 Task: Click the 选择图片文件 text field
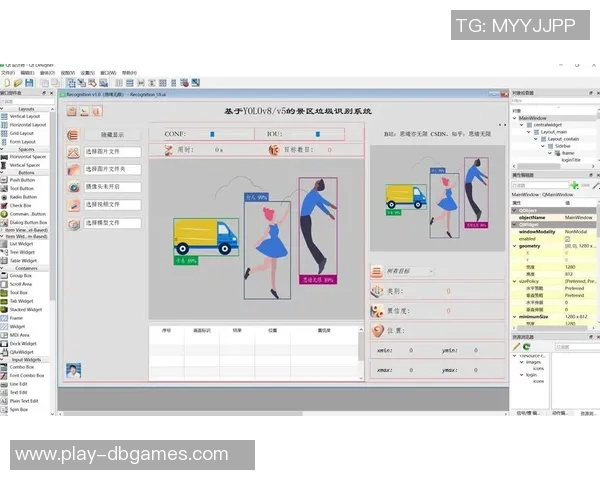click(x=112, y=152)
